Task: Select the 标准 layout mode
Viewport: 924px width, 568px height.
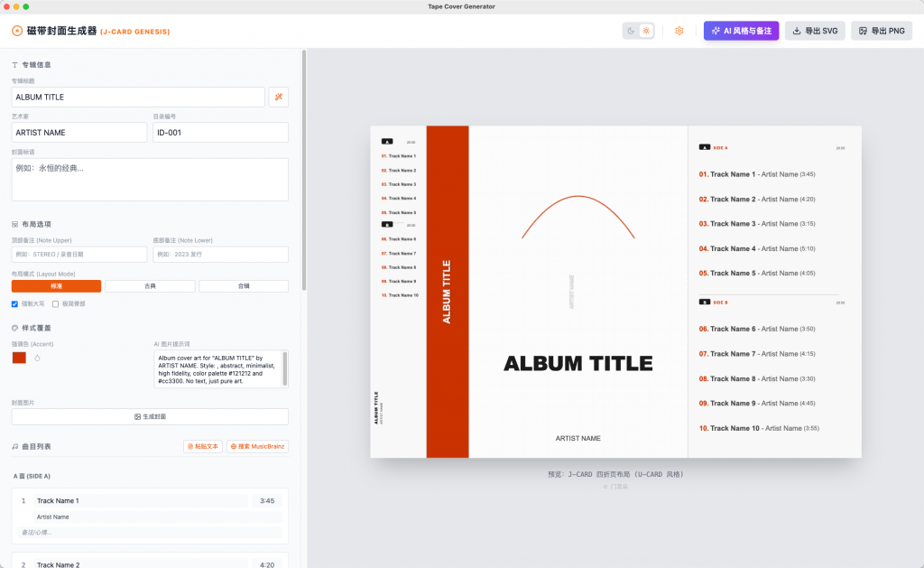Action: 56,286
